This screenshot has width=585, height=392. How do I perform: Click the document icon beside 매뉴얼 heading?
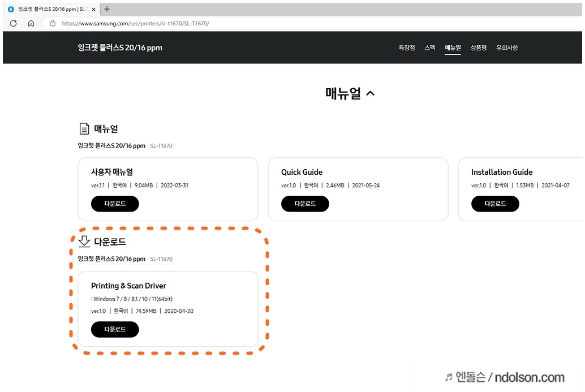(84, 128)
